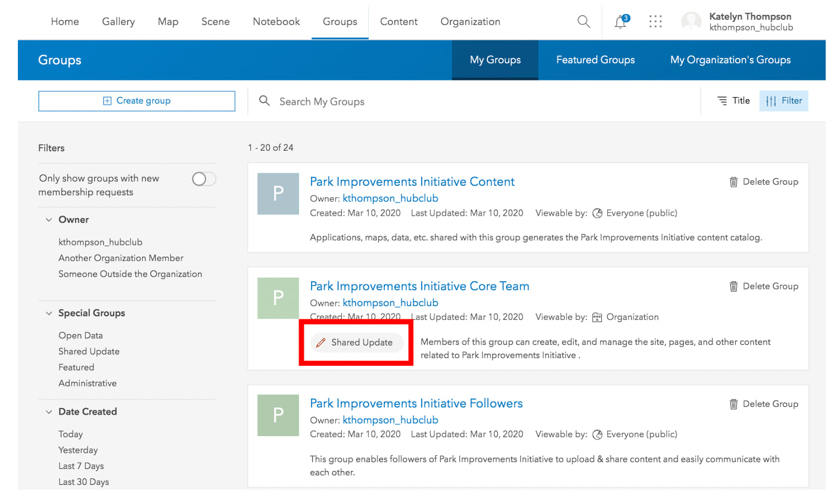Collapse the Date Created filter section
Image resolution: width=840 pixels, height=504 pixels.
coord(49,412)
